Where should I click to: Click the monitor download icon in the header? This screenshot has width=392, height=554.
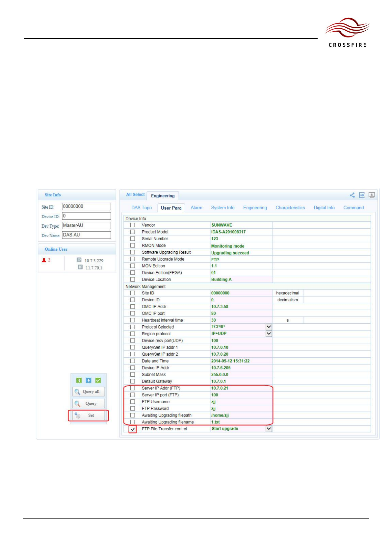point(372,195)
